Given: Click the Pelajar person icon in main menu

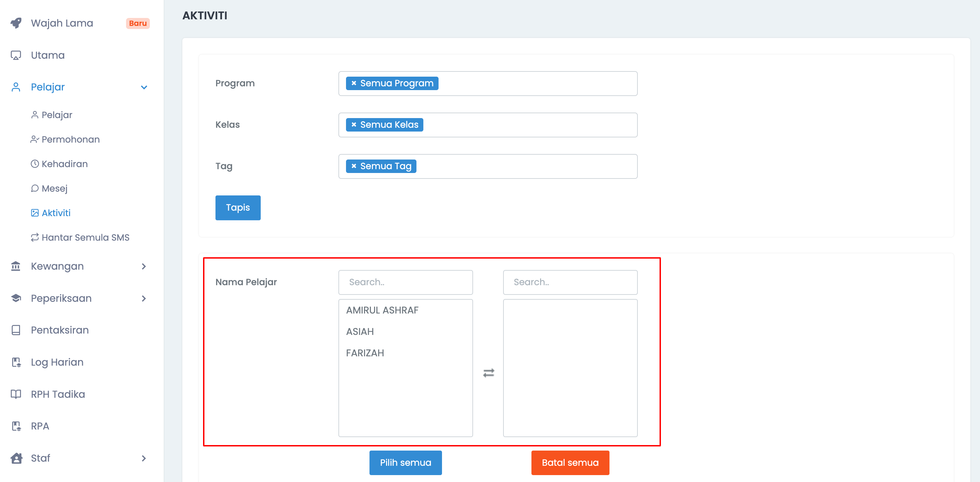Looking at the screenshot, I should click(16, 87).
